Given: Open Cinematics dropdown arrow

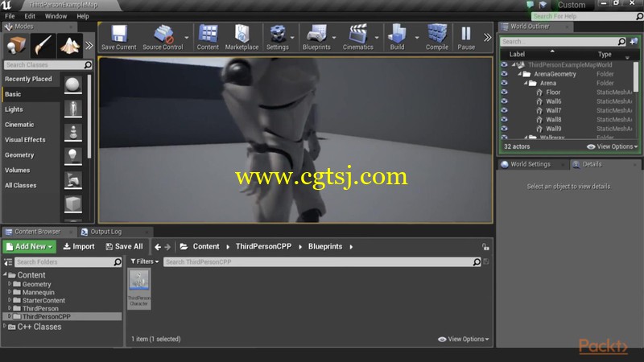Looking at the screenshot, I should pos(377,37).
